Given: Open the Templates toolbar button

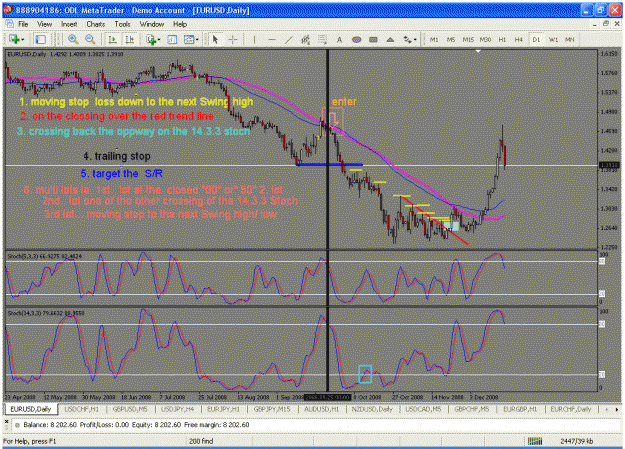Looking at the screenshot, I should tap(189, 39).
